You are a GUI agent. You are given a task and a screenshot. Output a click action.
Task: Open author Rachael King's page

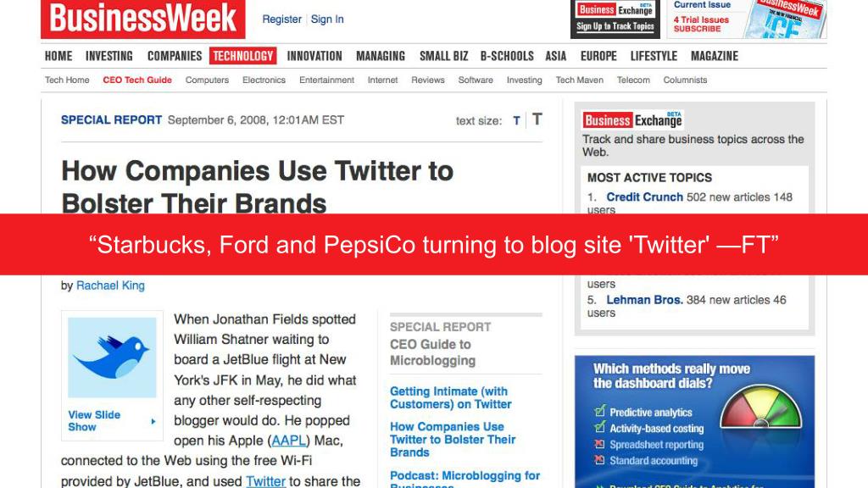point(110,286)
